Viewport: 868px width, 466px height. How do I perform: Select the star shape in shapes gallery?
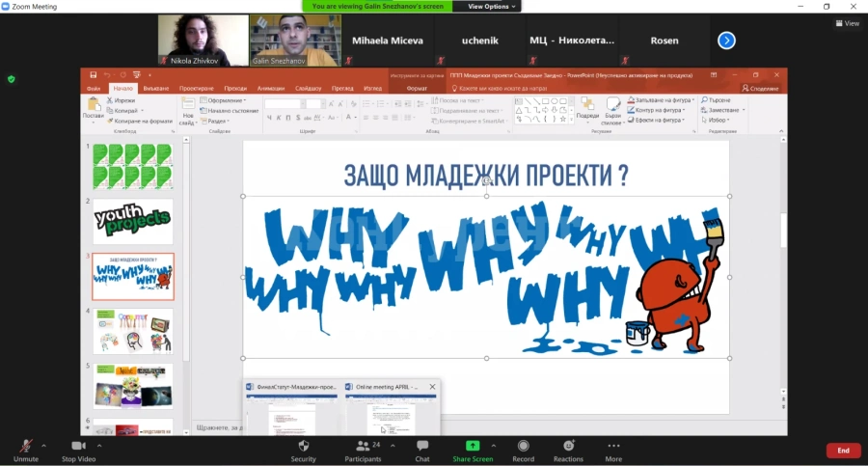(x=563, y=119)
